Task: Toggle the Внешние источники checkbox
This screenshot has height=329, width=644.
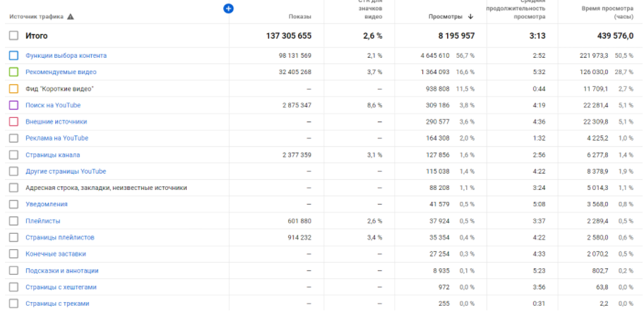Action: click(13, 121)
